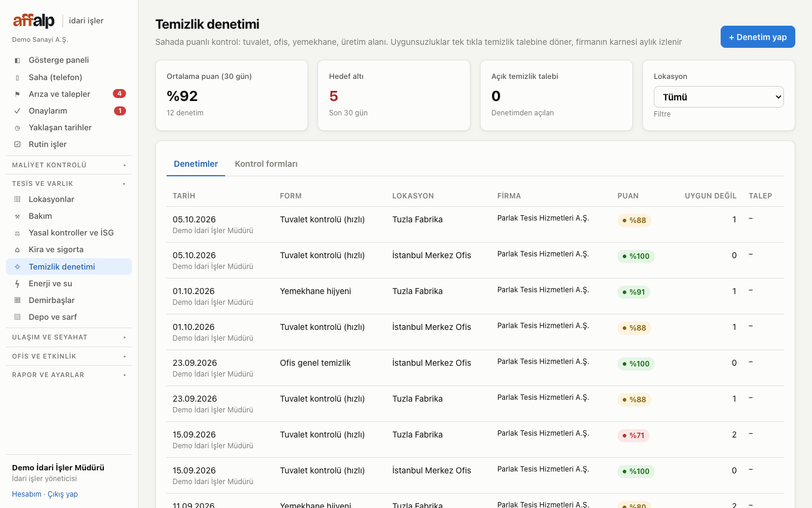Expand the Ulaşım ve Seyahat section
The image size is (812, 508).
point(69,337)
